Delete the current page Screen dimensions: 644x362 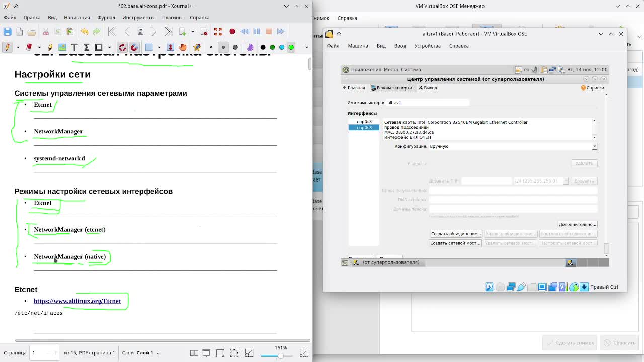(204, 32)
